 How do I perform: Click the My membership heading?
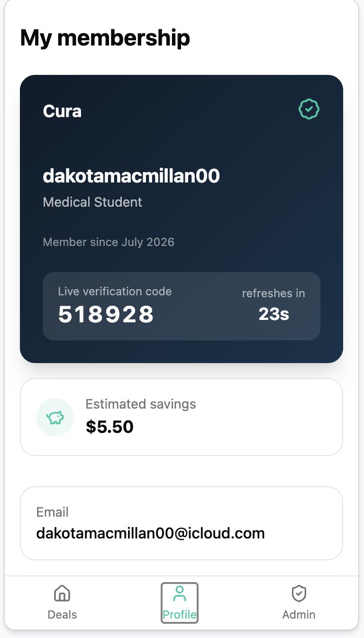click(105, 38)
